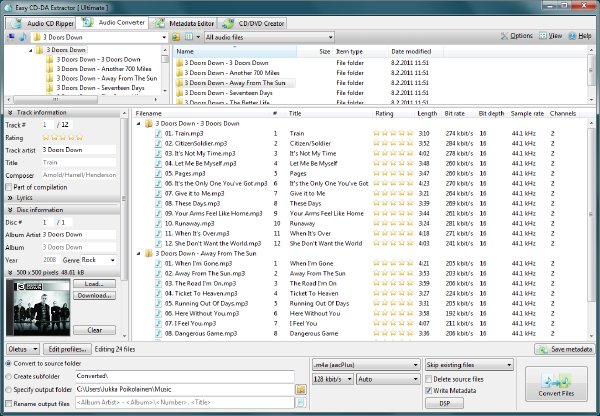This screenshot has width=600, height=416.
Task: Click the file icon of 05. Pages.mp3
Action: pyautogui.click(x=158, y=173)
